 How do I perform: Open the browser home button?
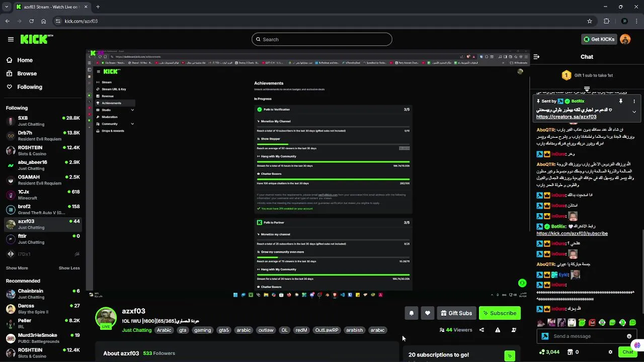click(x=44, y=21)
